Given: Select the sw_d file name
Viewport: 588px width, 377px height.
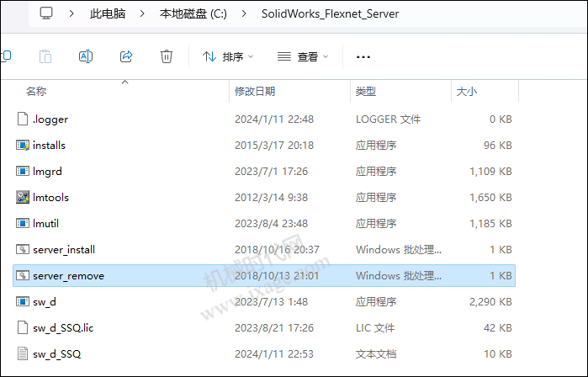Looking at the screenshot, I should pos(45,302).
